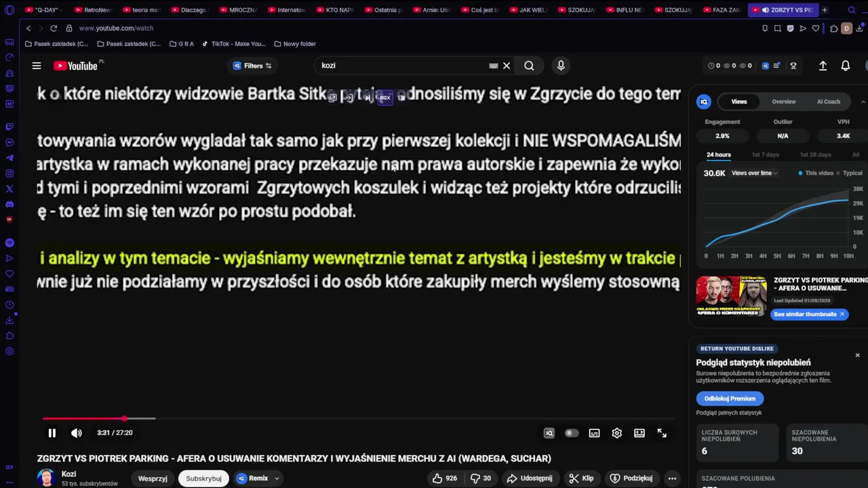
Task: Toggle subtitles in video player
Action: pos(594,433)
